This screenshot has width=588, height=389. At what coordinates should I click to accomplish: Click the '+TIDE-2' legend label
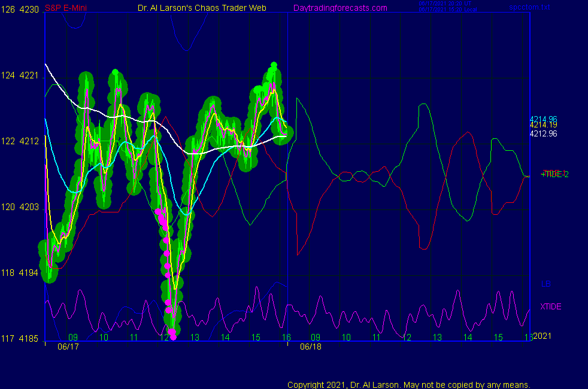pyautogui.click(x=555, y=175)
